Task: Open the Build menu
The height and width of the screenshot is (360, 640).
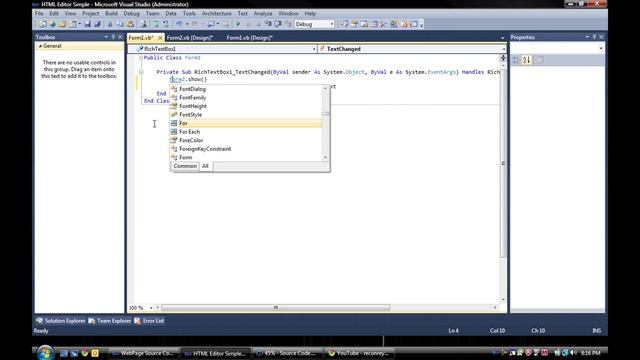Action: click(111, 13)
